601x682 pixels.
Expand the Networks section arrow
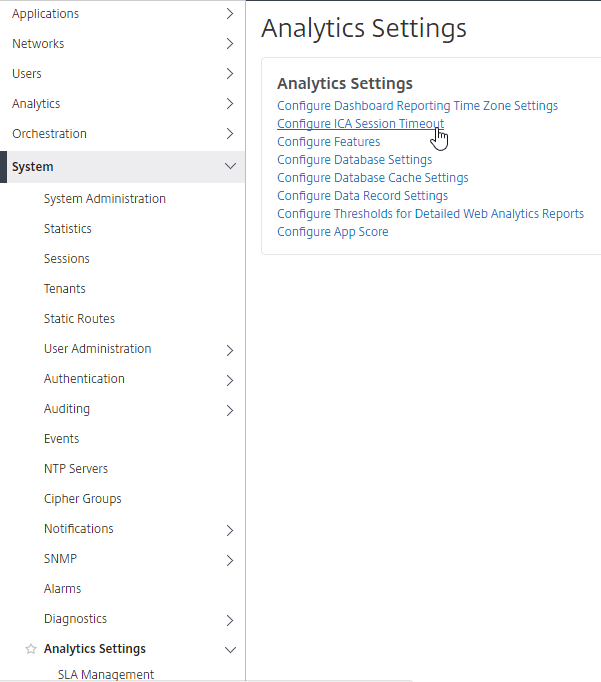[230, 44]
